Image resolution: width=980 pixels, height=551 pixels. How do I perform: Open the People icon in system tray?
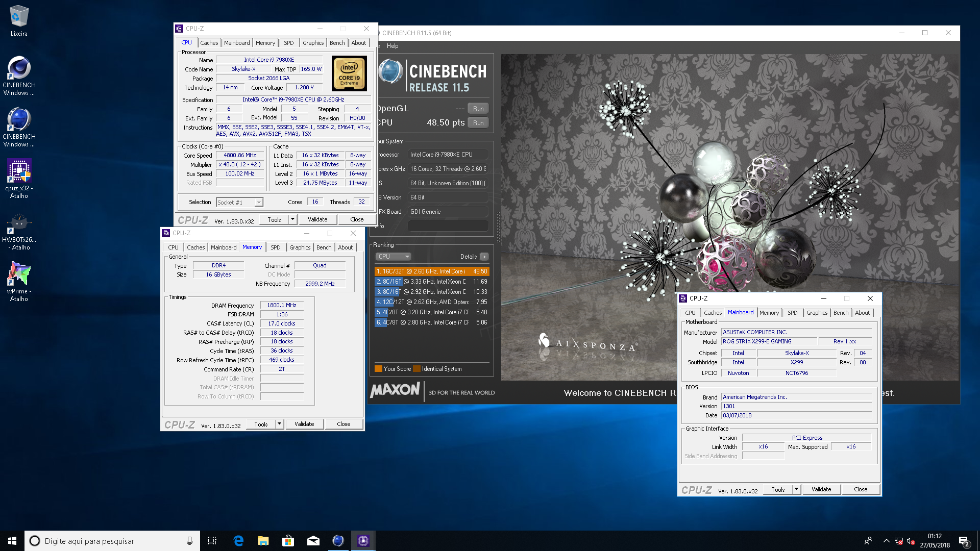868,541
